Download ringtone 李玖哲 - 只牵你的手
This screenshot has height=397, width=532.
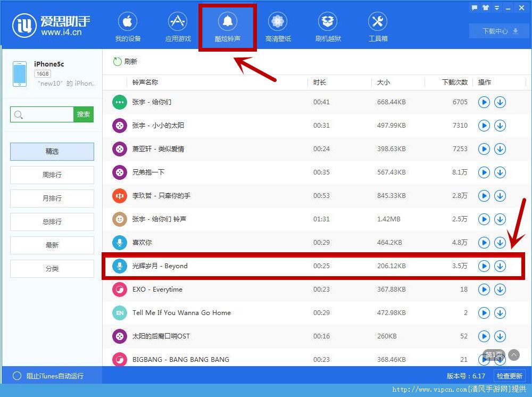coord(500,196)
